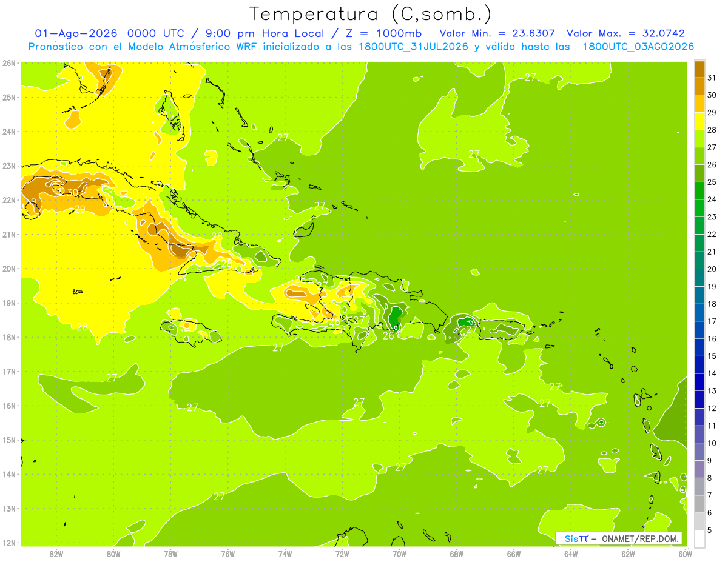
Task: Click the 62W longitude axis label
Action: (x=628, y=554)
